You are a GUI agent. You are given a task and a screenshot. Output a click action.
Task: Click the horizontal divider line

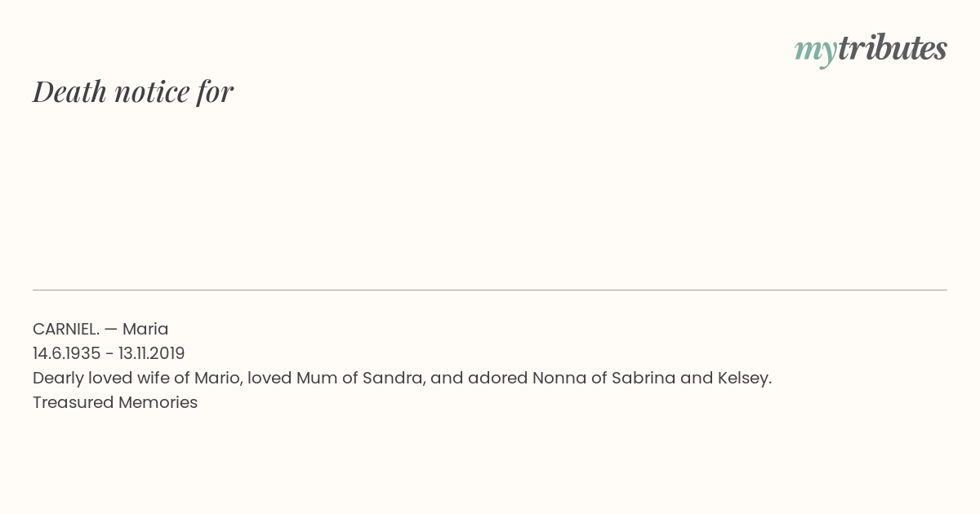(490, 290)
